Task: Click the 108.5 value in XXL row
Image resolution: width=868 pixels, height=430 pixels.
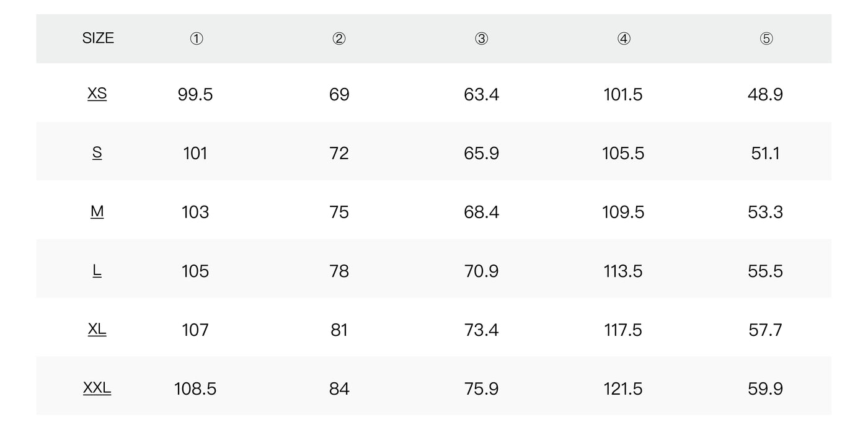Action: [x=195, y=388]
